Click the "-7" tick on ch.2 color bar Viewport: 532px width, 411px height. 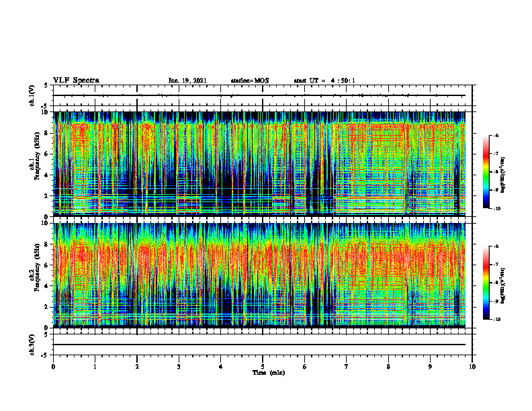[496, 265]
